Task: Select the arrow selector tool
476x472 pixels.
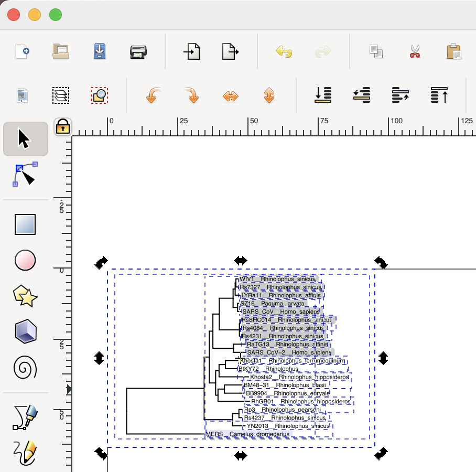Action: point(25,138)
